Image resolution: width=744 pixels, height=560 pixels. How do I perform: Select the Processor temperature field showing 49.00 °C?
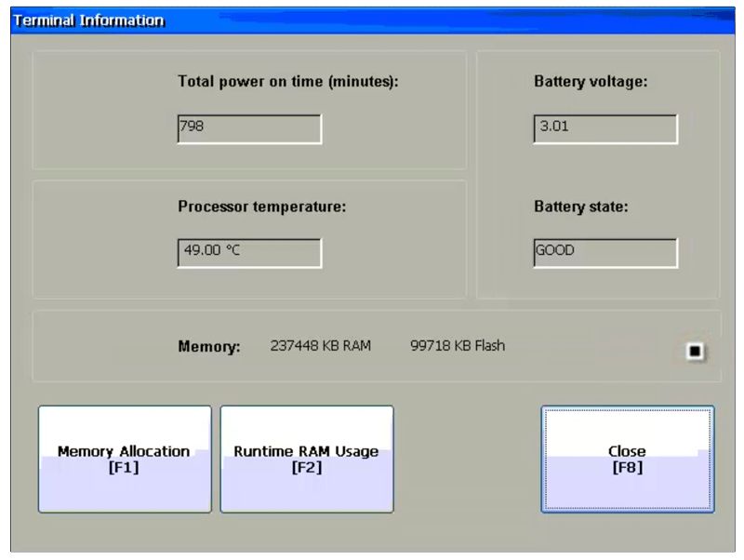tap(248, 251)
